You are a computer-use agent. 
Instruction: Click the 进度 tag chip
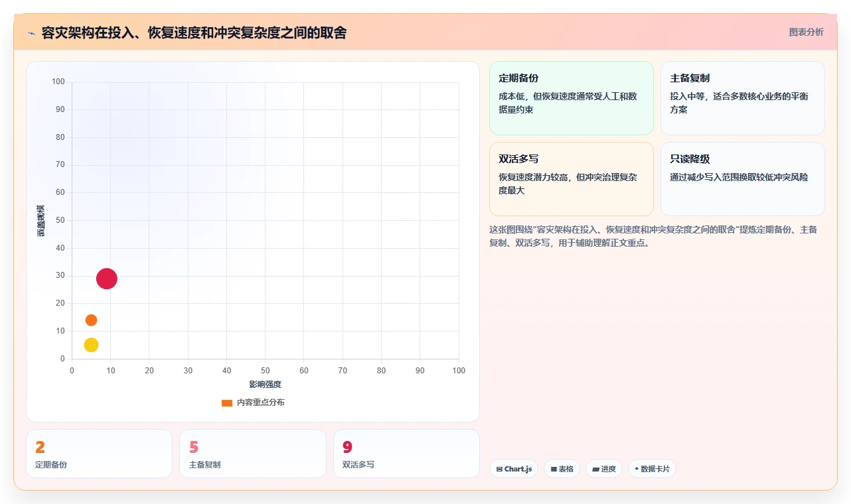pyautogui.click(x=604, y=469)
